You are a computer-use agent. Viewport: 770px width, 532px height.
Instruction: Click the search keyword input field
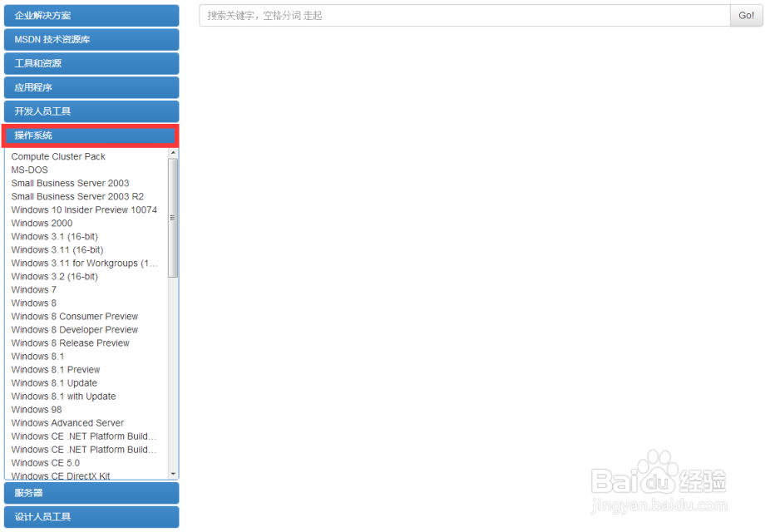coord(465,16)
